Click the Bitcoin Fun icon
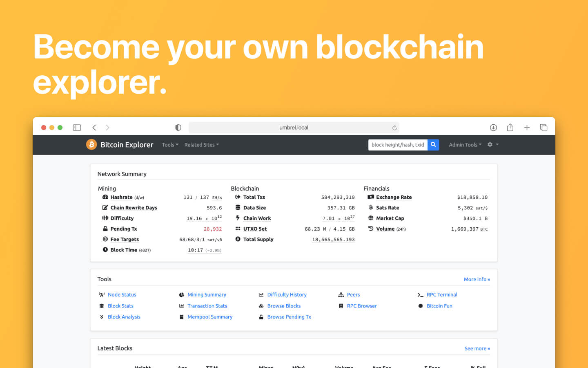The height and width of the screenshot is (368, 588). (x=421, y=306)
